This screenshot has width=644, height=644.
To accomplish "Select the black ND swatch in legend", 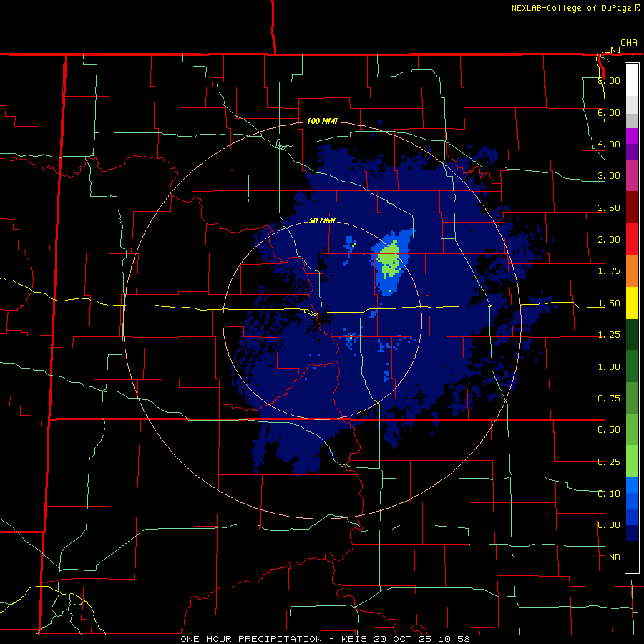I will click(x=632, y=557).
